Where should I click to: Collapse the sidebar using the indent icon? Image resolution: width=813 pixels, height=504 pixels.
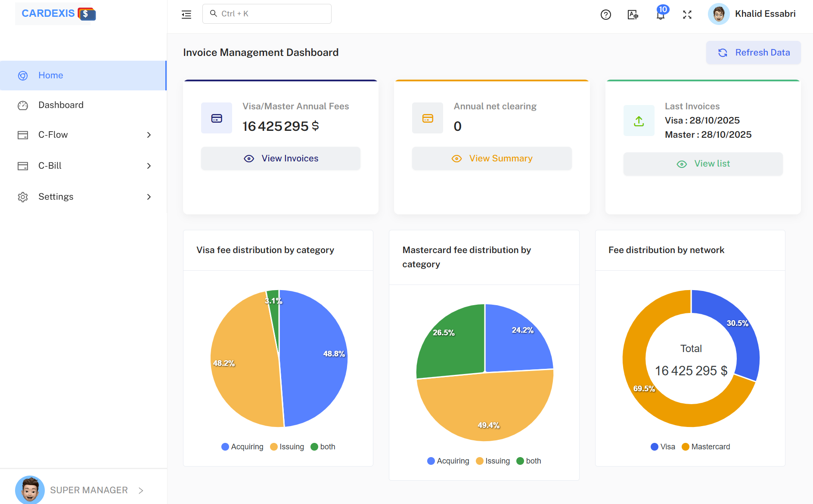point(186,14)
